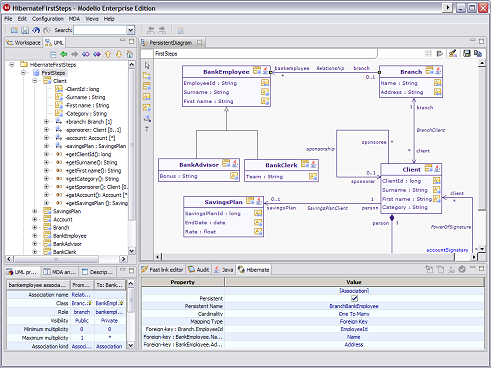Click the grid toggle icon in diagram toolbar
Image resolution: width=491 pixels, height=368 pixels.
(428, 53)
